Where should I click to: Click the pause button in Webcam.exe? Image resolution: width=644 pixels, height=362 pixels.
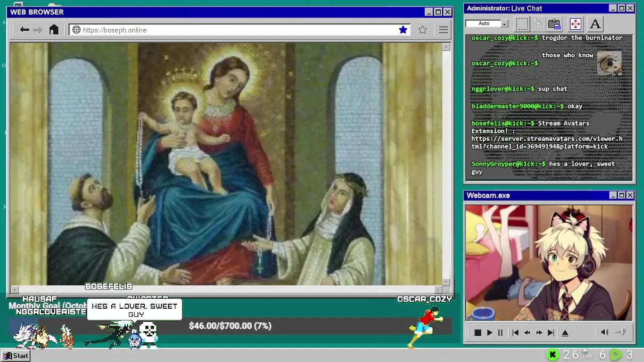500,332
